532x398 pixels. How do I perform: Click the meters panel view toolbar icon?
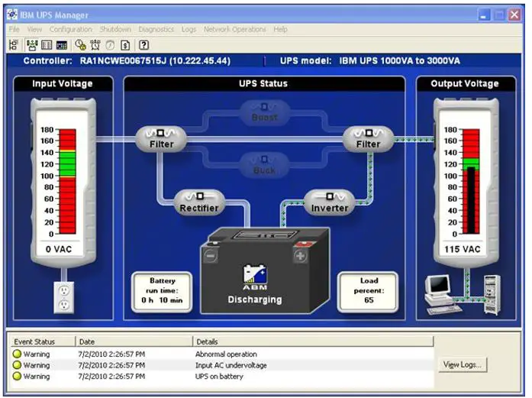[47, 45]
